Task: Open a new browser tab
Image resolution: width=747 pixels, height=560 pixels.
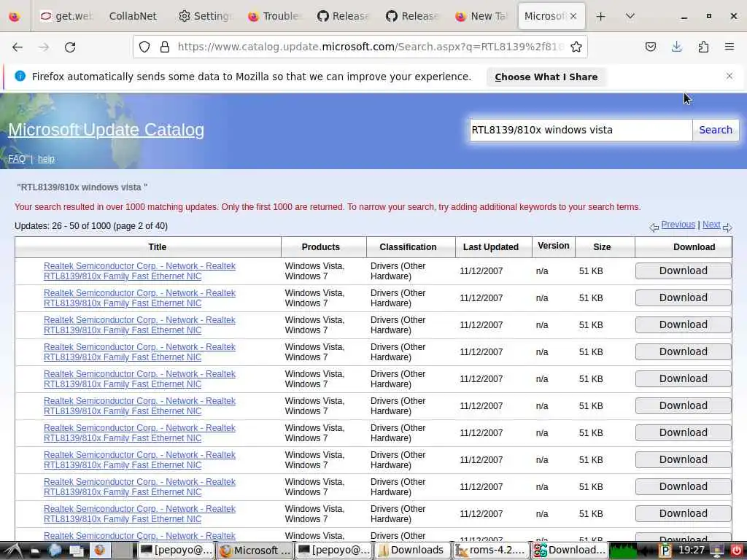Action: (x=601, y=17)
